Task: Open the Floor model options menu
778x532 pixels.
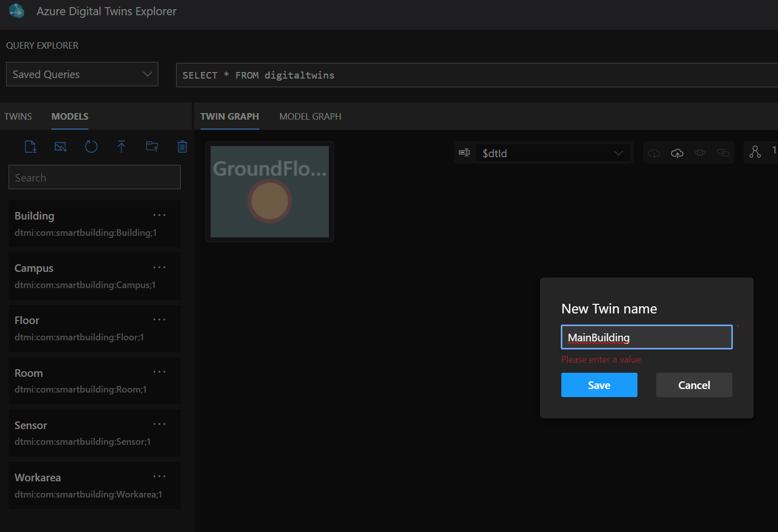Action: [x=159, y=320]
